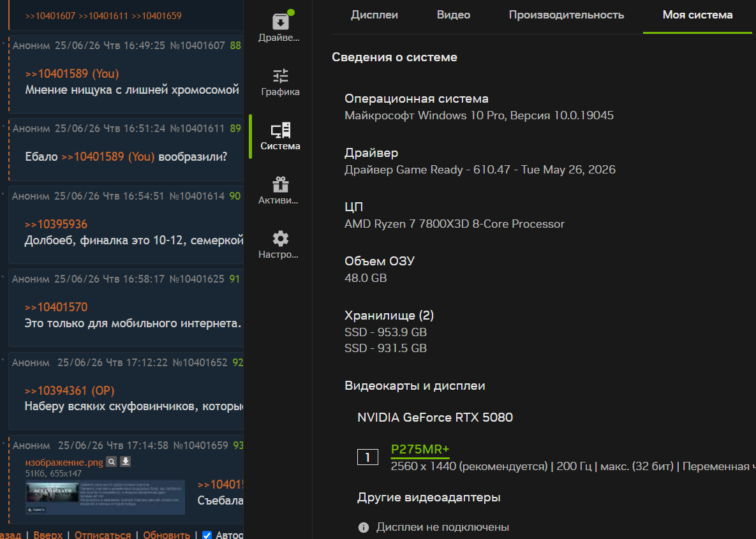Switch to the Видео tab
This screenshot has height=539, width=756.
(x=453, y=15)
